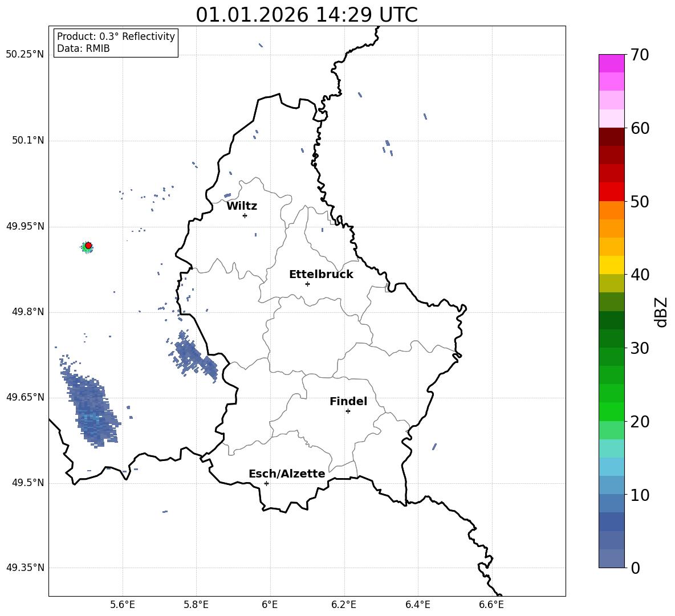
Task: Click the smaller reflectivity echo near the Luxembourg western border
Action: (x=193, y=355)
